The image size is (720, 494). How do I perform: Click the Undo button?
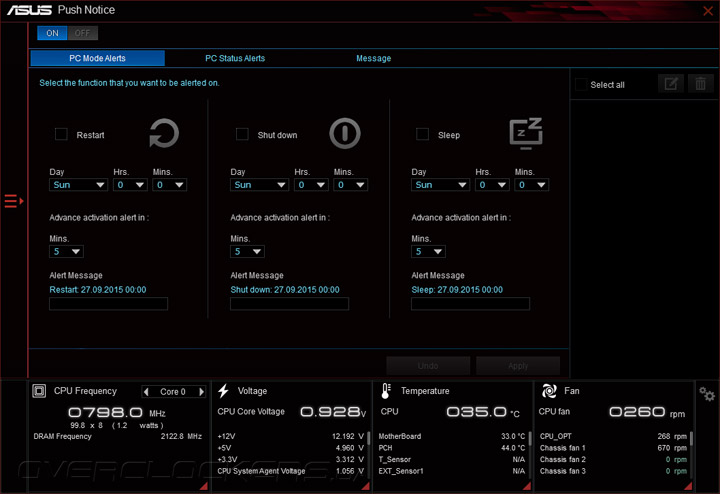pyautogui.click(x=428, y=366)
